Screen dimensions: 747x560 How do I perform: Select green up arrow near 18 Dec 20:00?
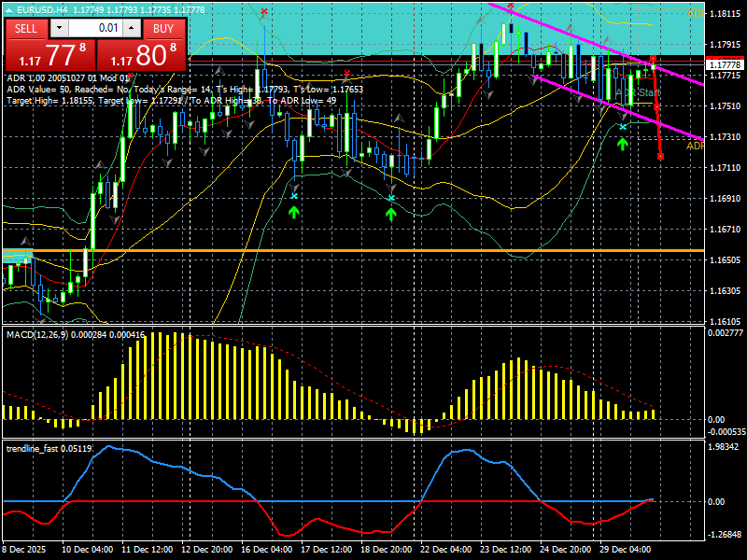(x=391, y=214)
